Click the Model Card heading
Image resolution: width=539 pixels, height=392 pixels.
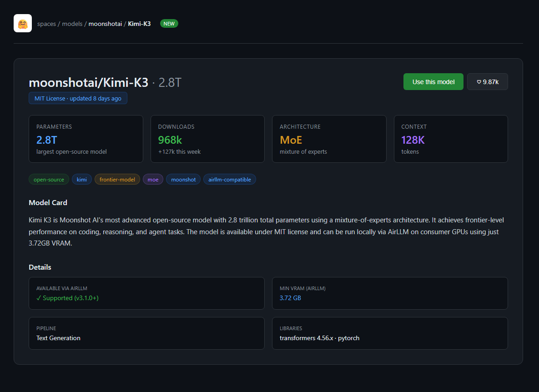click(x=48, y=203)
